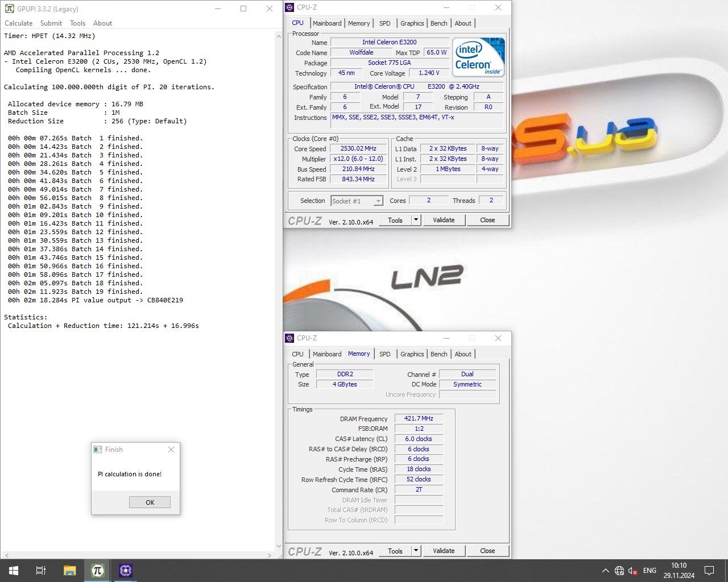Select CPU tab in lower CPU-Z window
Screen dimensions: 728x582
(x=298, y=354)
